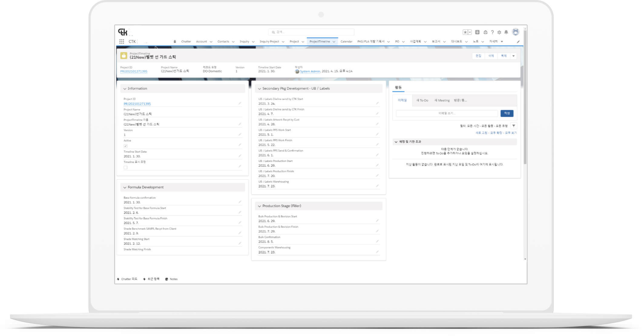
Task: Open the user avatar profile menu
Action: pyautogui.click(x=516, y=32)
